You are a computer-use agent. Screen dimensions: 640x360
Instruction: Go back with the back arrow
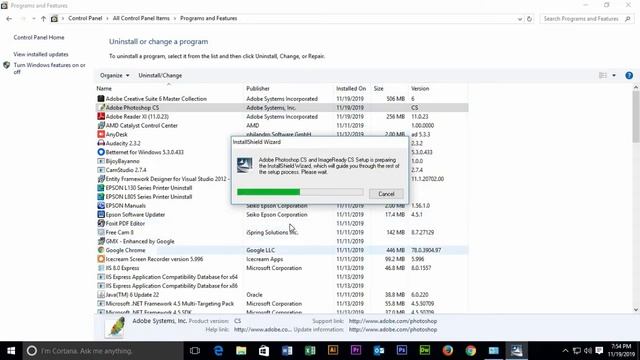[9, 19]
